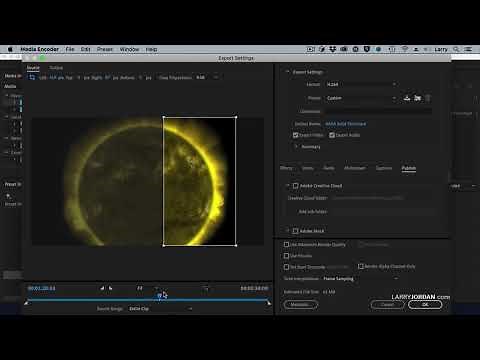Click the In point marker on timeline
This screenshot has height=360, width=480.
pos(26,303)
